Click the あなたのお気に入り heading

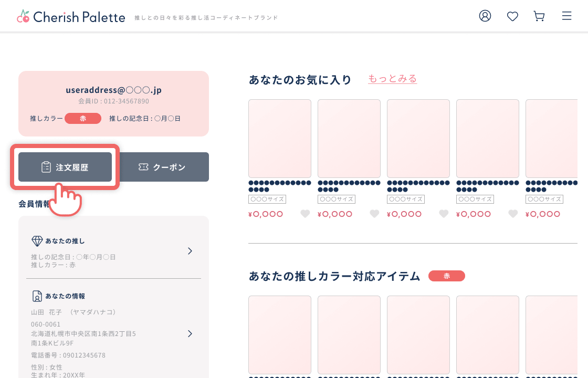pos(300,79)
